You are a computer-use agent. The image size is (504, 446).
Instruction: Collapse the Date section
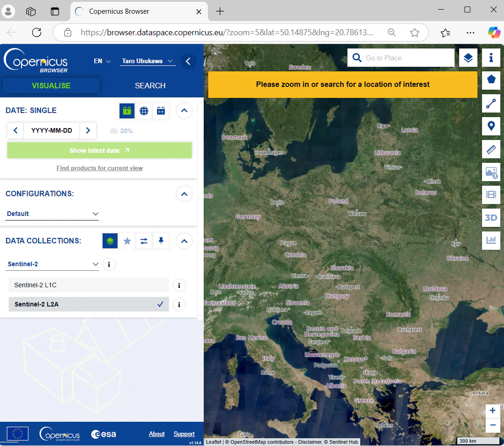[184, 110]
